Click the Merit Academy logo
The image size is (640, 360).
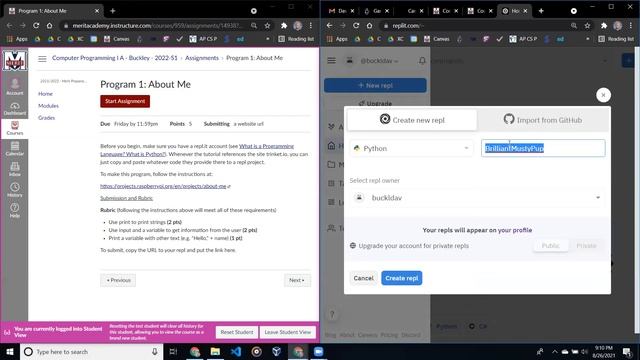click(15, 61)
